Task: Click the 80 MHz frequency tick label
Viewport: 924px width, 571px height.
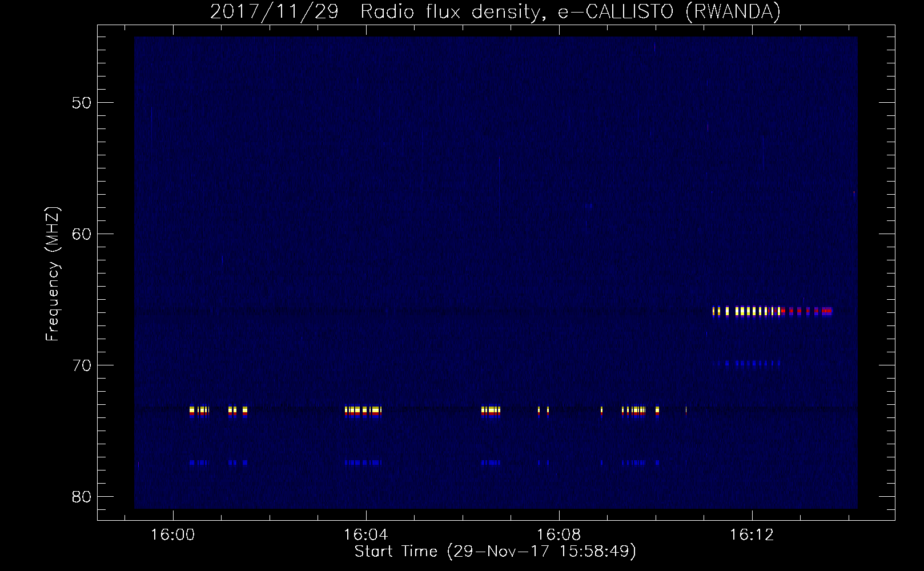Action: 82,497
